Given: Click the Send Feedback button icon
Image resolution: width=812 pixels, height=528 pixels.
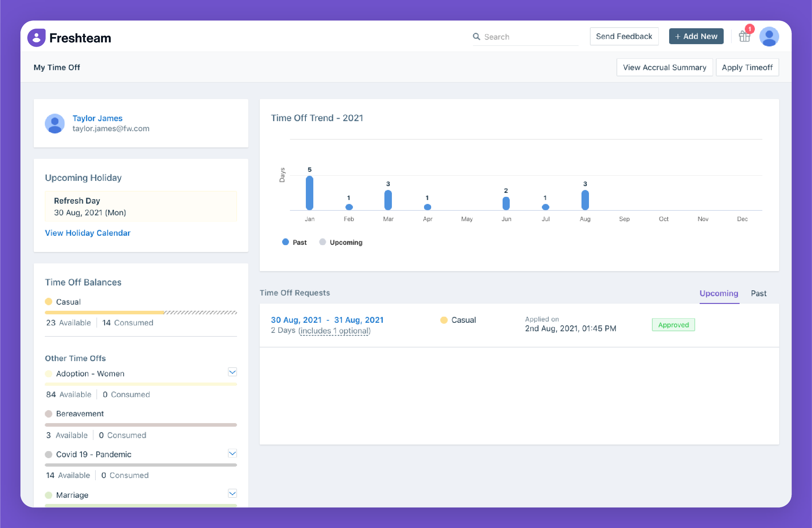Looking at the screenshot, I should 624,37.
